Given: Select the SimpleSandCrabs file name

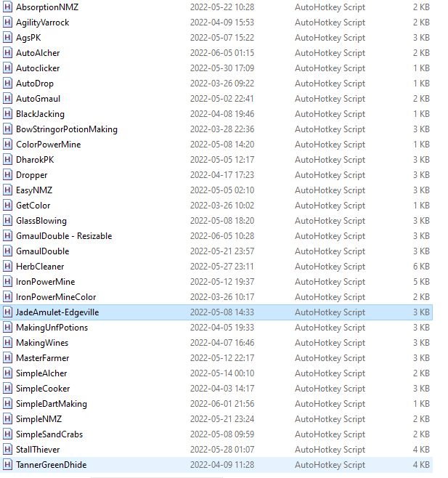Looking at the screenshot, I should (49, 434).
